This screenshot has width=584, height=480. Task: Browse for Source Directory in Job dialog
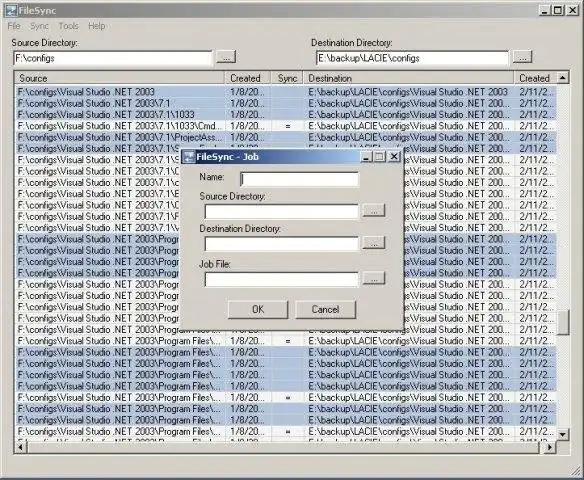pyautogui.click(x=374, y=210)
